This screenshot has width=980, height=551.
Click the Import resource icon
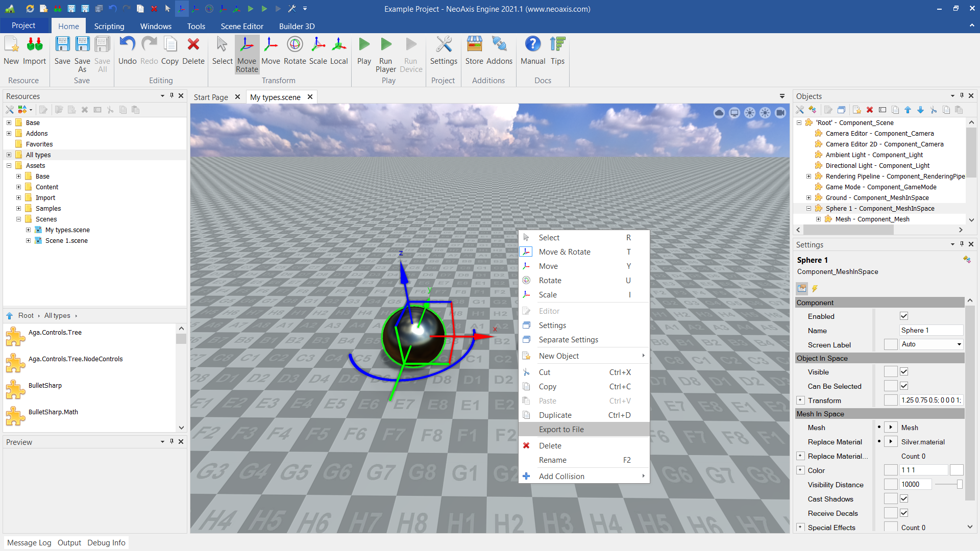point(34,51)
